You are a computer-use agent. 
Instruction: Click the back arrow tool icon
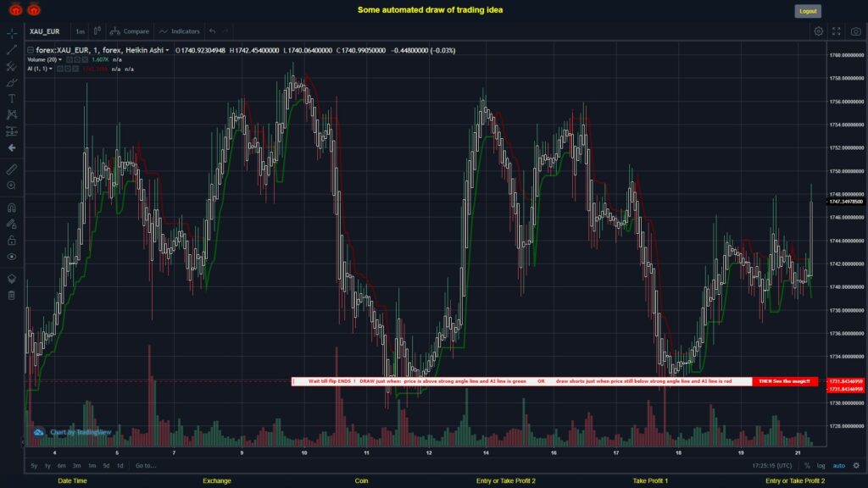pyautogui.click(x=12, y=147)
